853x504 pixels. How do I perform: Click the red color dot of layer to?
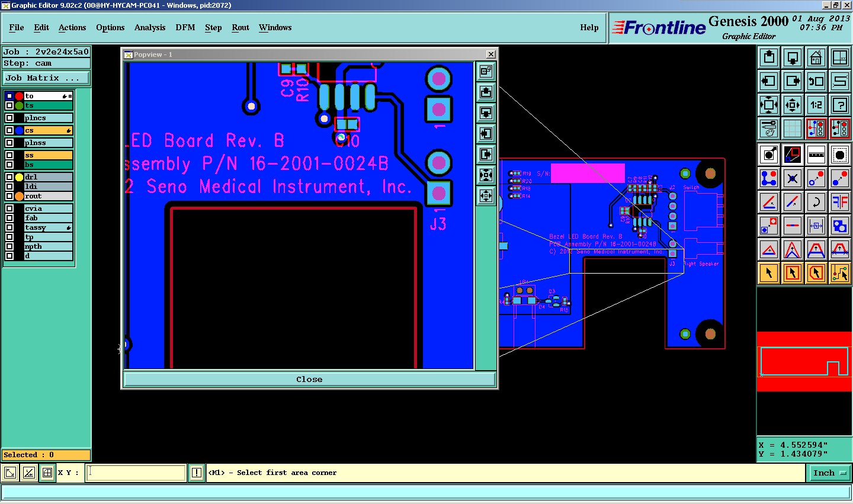pyautogui.click(x=19, y=96)
